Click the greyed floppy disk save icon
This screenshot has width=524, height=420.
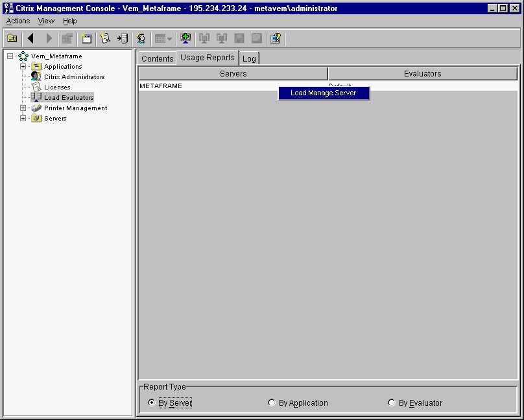click(239, 38)
